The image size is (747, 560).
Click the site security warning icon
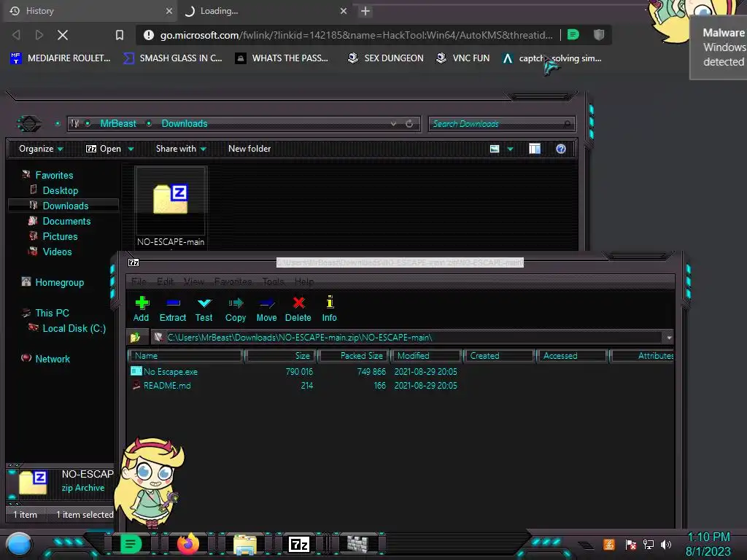point(149,35)
